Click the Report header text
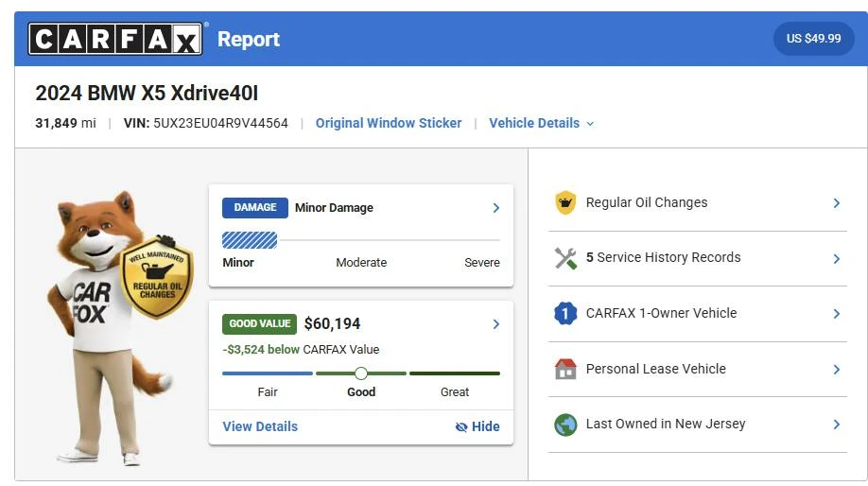The height and width of the screenshot is (486, 868). (x=248, y=40)
